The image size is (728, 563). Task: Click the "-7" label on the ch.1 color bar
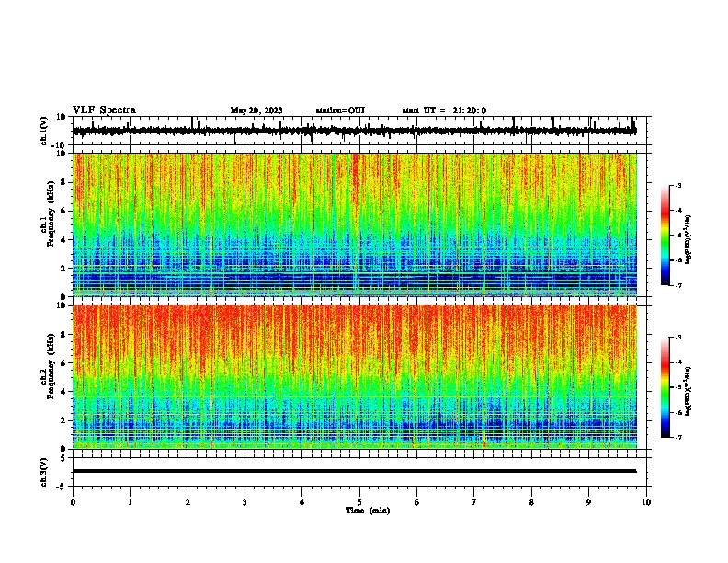coord(678,285)
